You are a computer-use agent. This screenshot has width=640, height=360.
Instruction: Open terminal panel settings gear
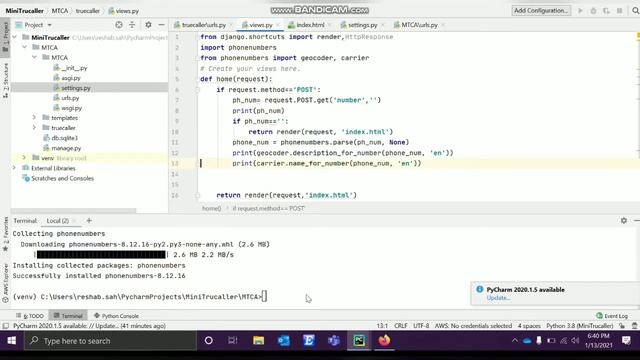pyautogui.click(x=624, y=220)
